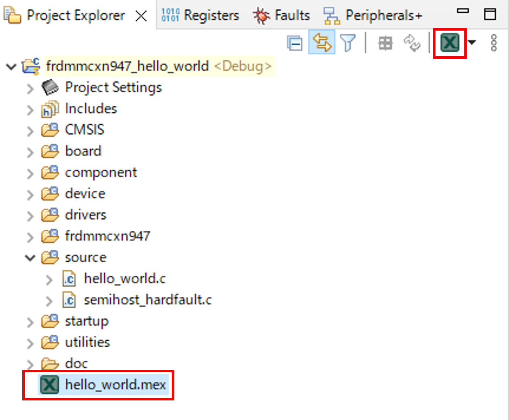Maximize the Project Explorer view
Viewport: 509px width, 420px height.
pos(490,14)
